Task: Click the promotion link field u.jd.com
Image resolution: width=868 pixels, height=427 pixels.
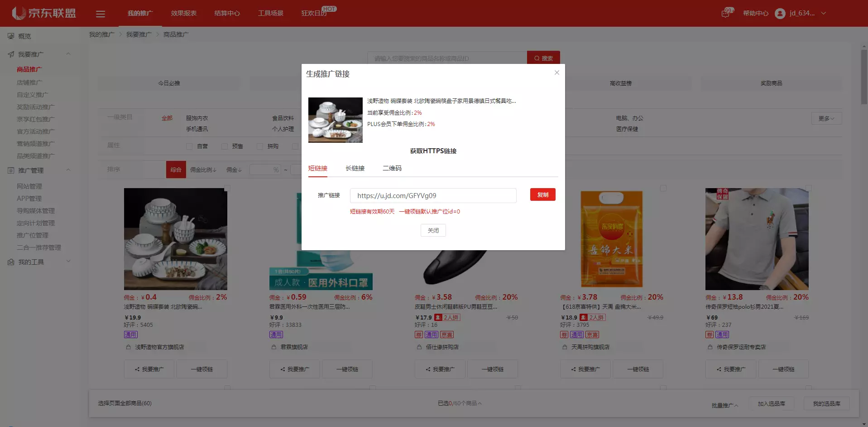Action: [433, 195]
